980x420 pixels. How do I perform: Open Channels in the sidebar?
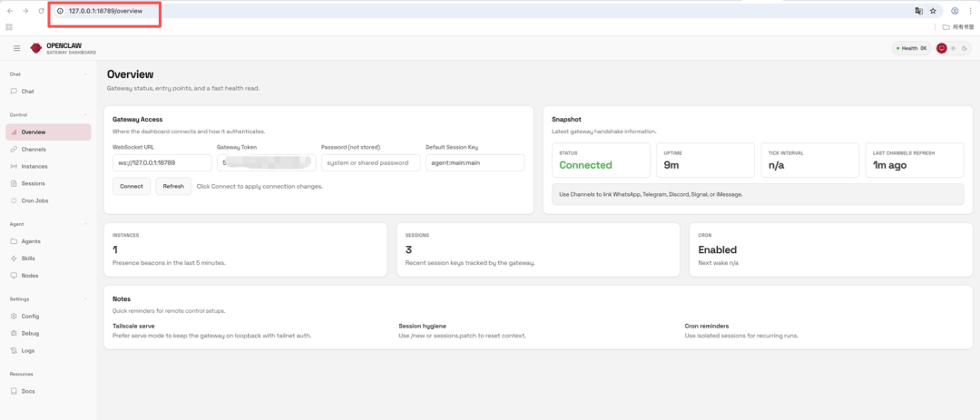pyautogui.click(x=34, y=149)
